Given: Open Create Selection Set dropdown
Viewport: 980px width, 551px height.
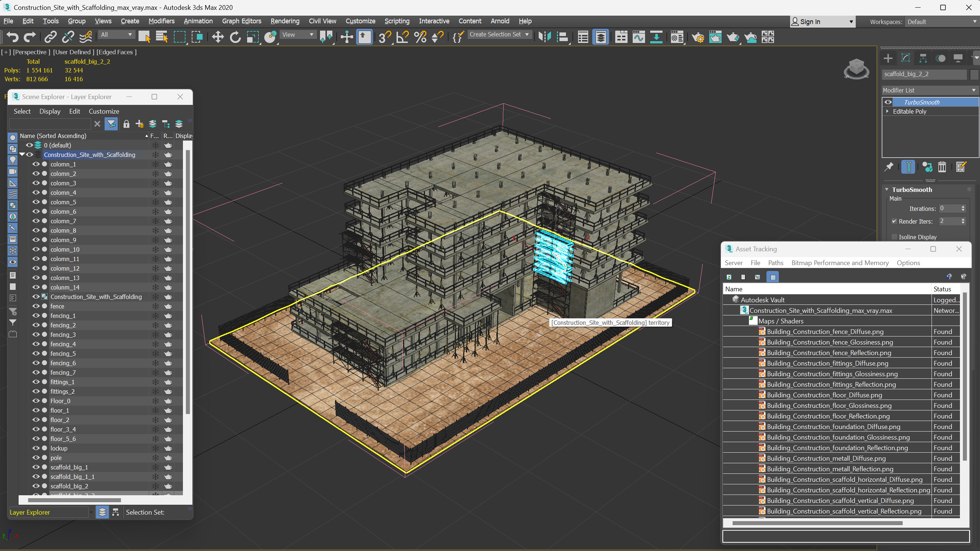Looking at the screenshot, I should [x=499, y=35].
